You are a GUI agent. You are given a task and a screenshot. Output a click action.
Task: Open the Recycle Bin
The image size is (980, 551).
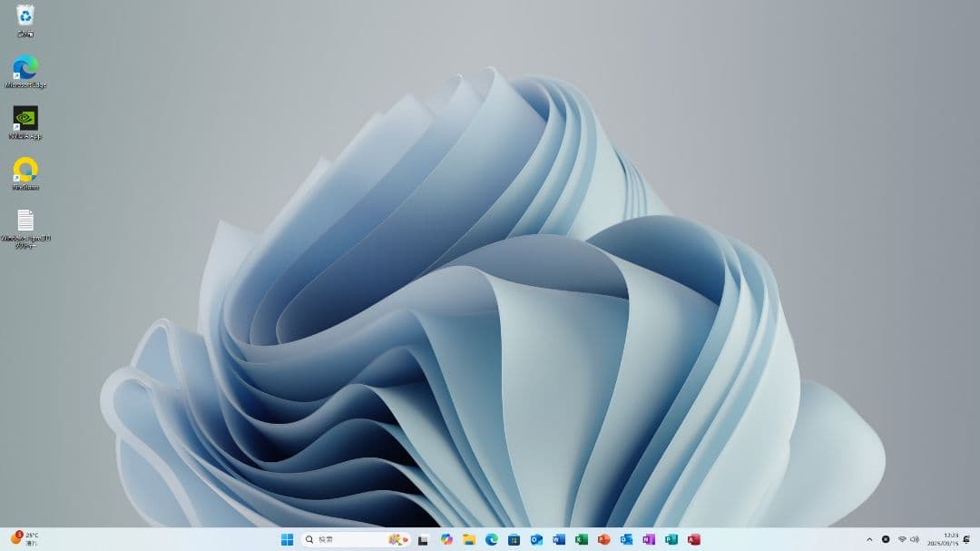[x=24, y=15]
